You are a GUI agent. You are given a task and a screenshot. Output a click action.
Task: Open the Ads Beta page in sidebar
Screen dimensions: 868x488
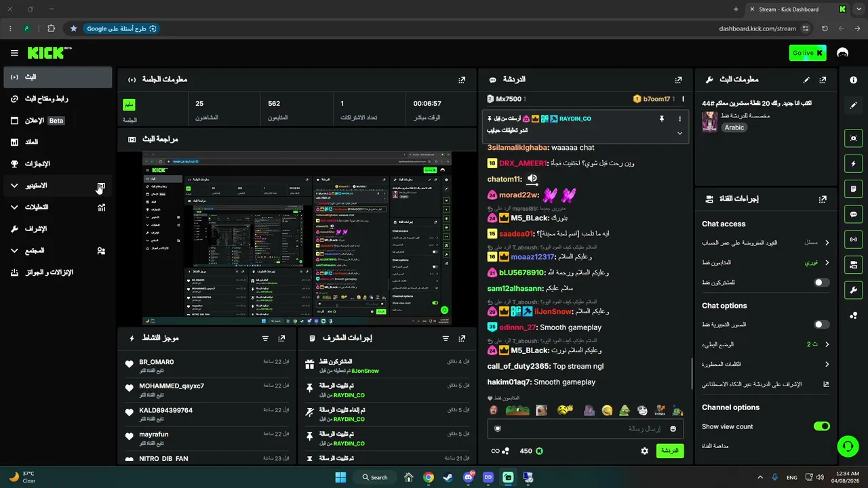coord(58,121)
